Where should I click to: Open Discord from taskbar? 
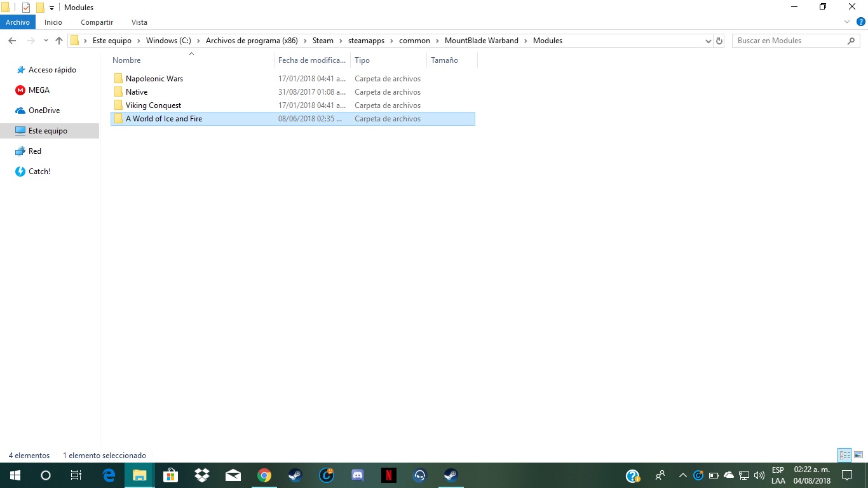(x=357, y=475)
